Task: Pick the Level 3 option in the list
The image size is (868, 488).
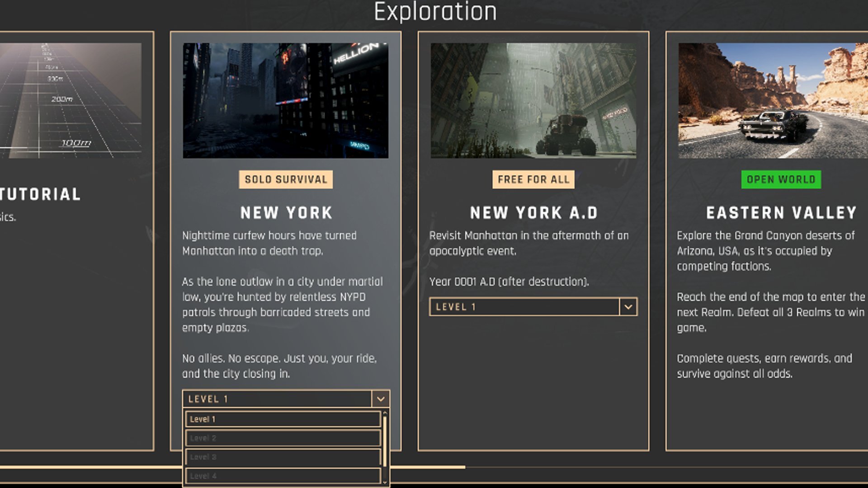Action: pyautogui.click(x=283, y=457)
